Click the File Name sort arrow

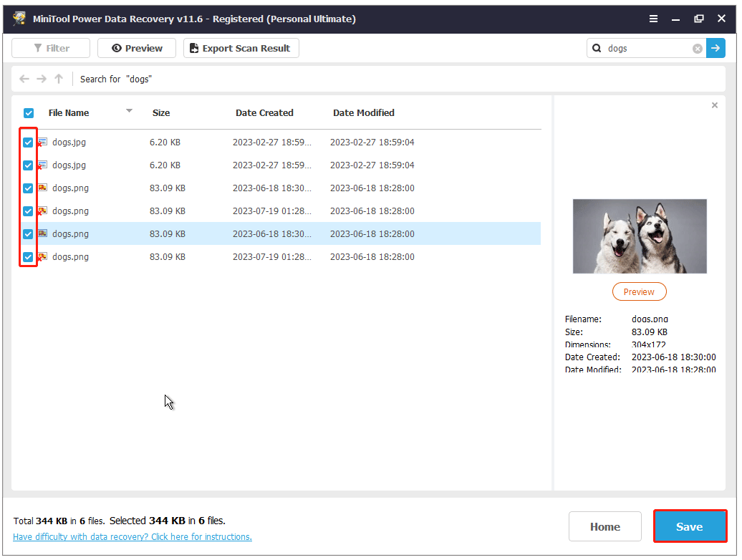point(129,110)
